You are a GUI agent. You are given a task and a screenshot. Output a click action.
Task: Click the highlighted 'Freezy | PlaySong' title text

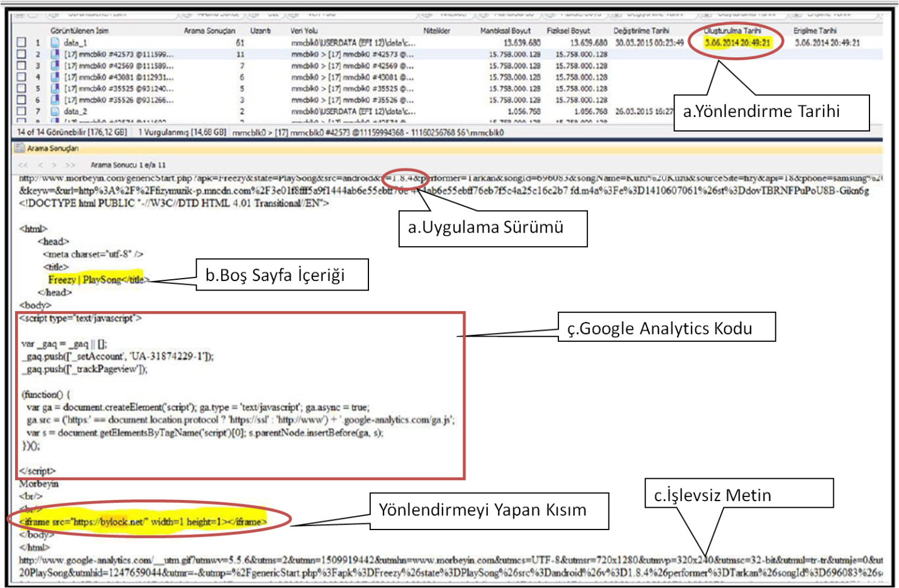tap(95, 279)
